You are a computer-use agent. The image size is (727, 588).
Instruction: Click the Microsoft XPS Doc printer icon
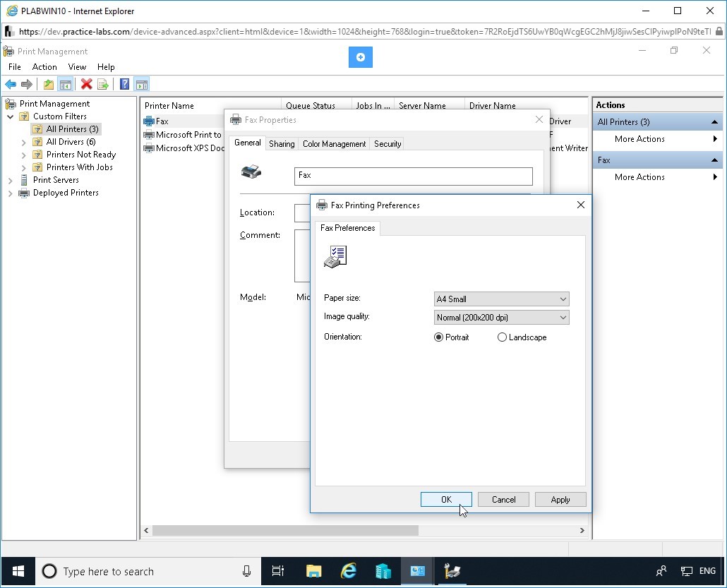pos(149,148)
